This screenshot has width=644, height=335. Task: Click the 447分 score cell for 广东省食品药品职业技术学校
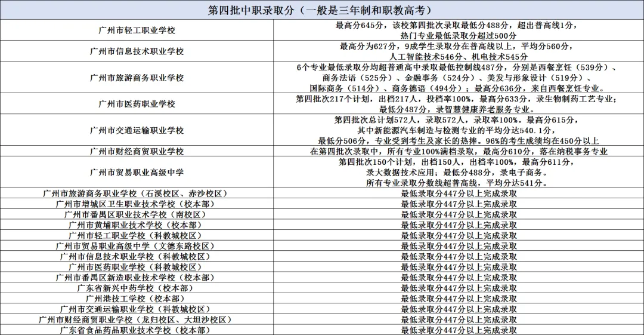pyautogui.click(x=459, y=330)
